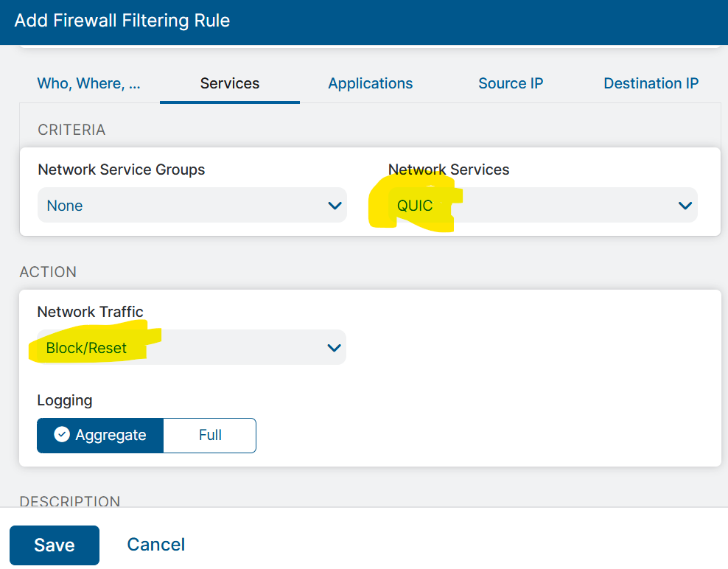
Task: Open the Network Traffic dropdown showing Block/Reset
Action: pyautogui.click(x=191, y=348)
